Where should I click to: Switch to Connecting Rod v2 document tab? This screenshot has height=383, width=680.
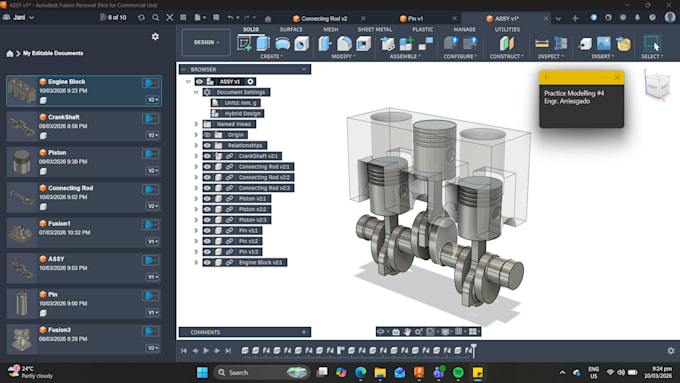pyautogui.click(x=324, y=19)
